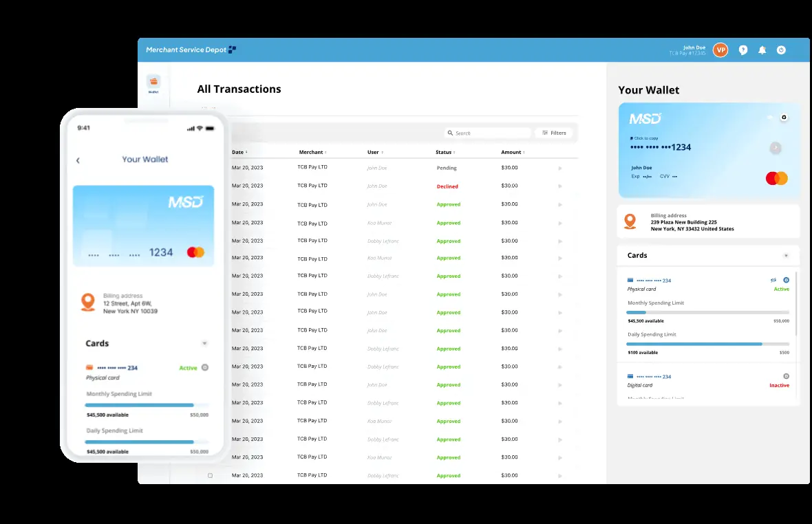The width and height of the screenshot is (812, 524).
Task: Open the Filters button
Action: click(x=553, y=133)
